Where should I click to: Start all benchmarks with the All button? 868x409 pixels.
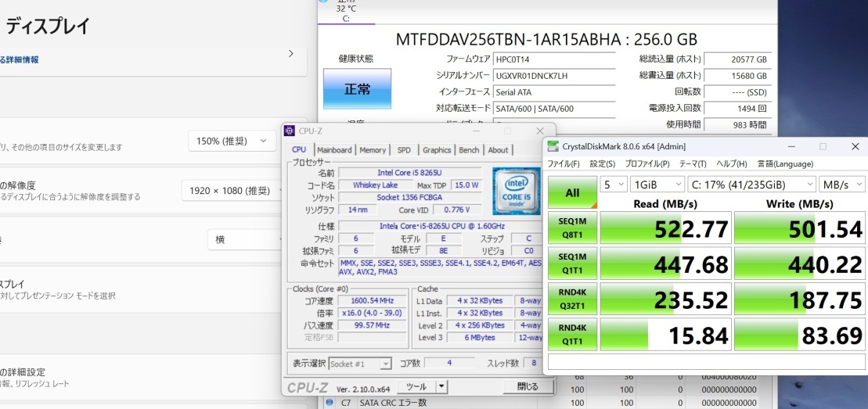point(572,192)
